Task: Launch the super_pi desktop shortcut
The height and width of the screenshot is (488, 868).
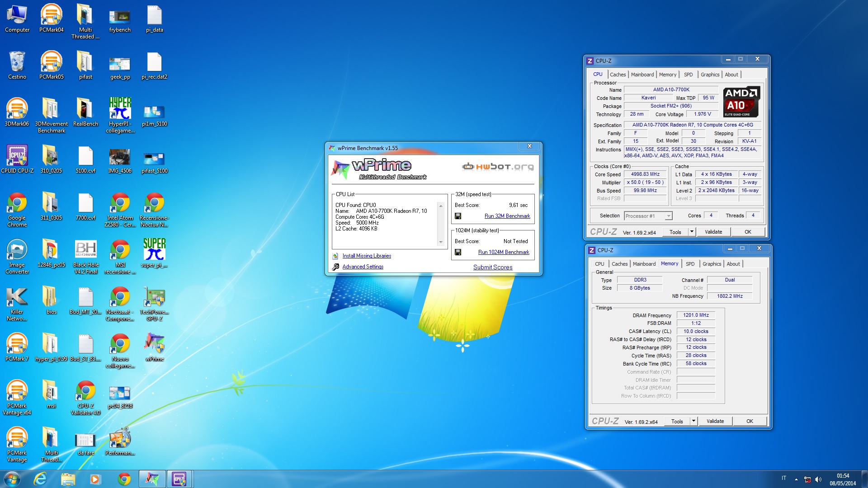Action: [154, 253]
